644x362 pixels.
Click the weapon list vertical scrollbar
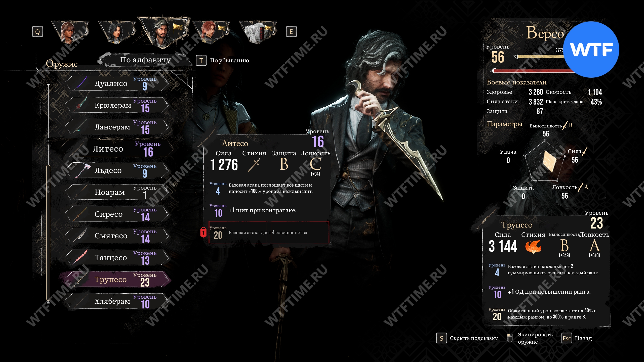click(48, 231)
